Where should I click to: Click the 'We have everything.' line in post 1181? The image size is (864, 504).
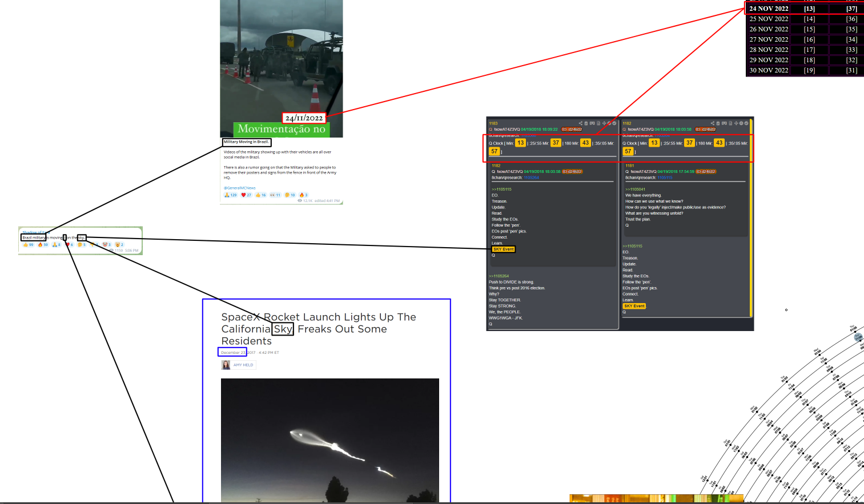(643, 195)
